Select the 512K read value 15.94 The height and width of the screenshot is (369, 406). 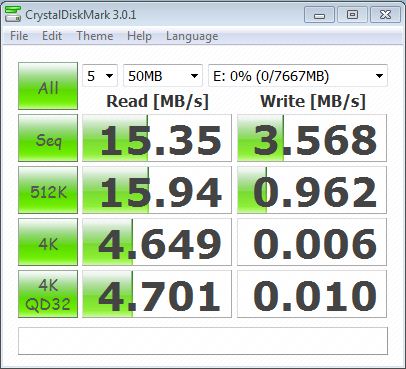(157, 190)
